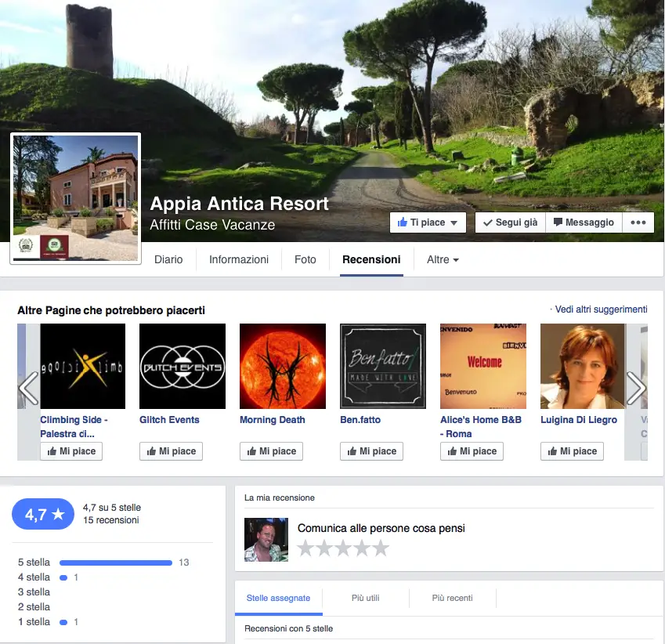This screenshot has width=665, height=644.
Task: Open the three-dots more options menu
Action: click(x=638, y=223)
